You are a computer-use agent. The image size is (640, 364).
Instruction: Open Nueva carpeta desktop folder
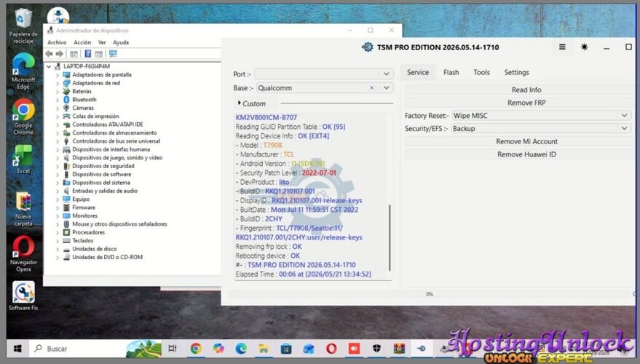(23, 209)
